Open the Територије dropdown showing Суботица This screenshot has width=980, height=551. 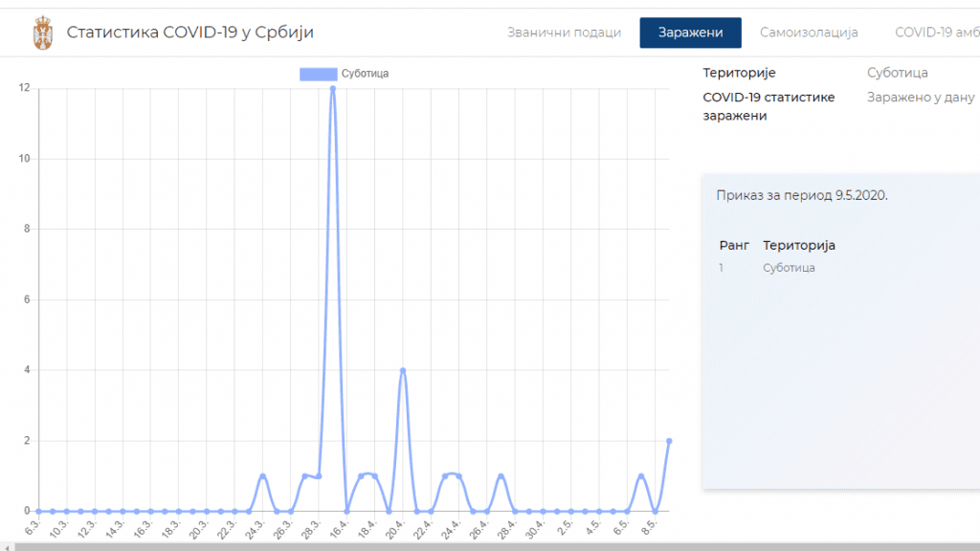tap(897, 73)
